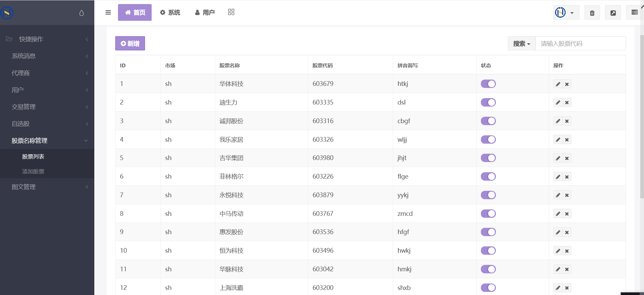Disable status of 中马传动
Screen dimensions: 644x295
coord(488,214)
